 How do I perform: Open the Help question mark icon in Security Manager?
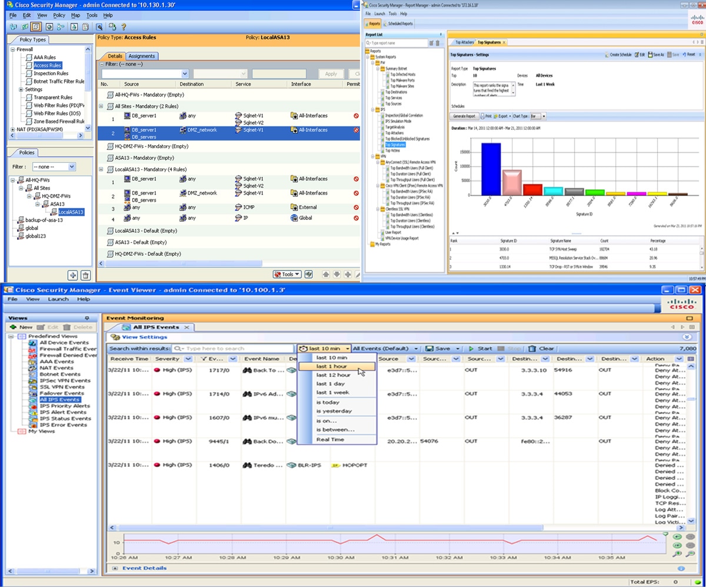pyautogui.click(x=124, y=26)
